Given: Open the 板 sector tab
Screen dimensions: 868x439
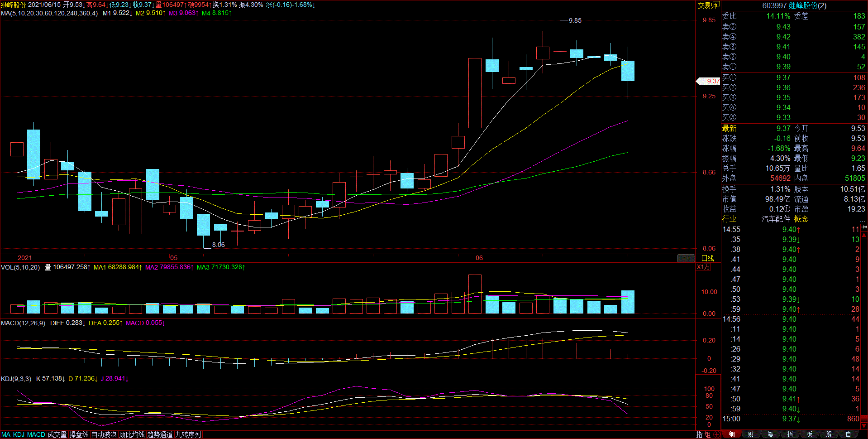Looking at the screenshot, I should coord(810,434).
